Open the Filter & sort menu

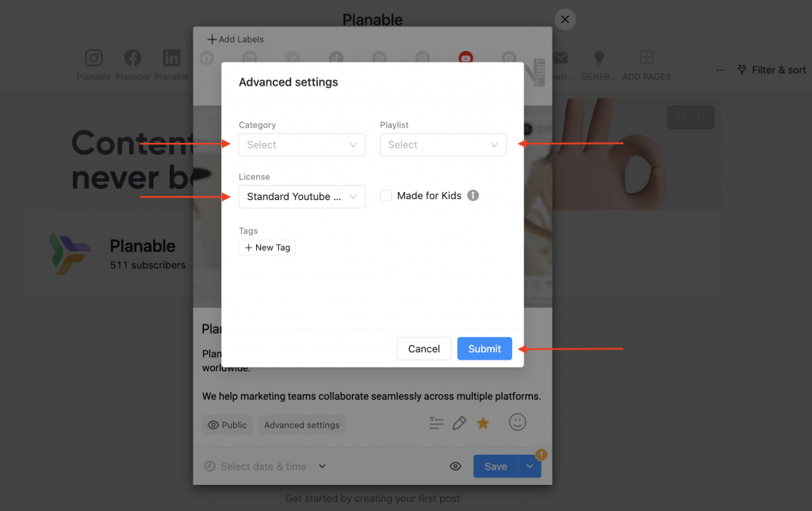point(772,70)
